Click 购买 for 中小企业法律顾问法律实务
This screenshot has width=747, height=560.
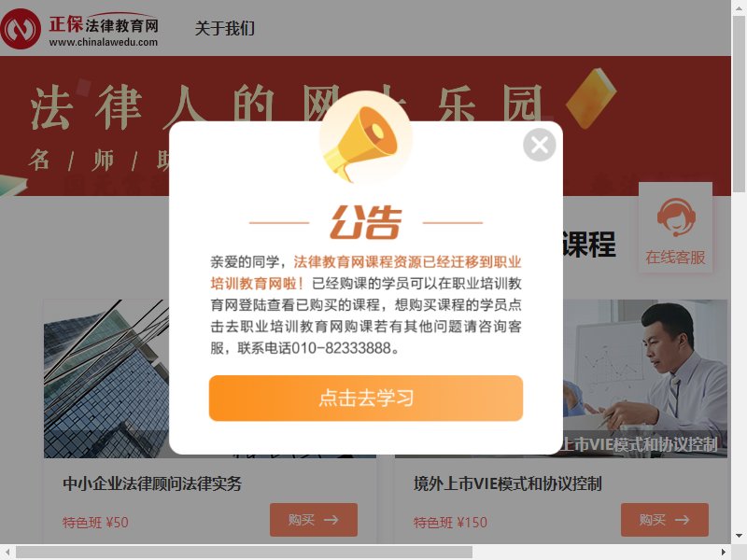click(x=314, y=520)
